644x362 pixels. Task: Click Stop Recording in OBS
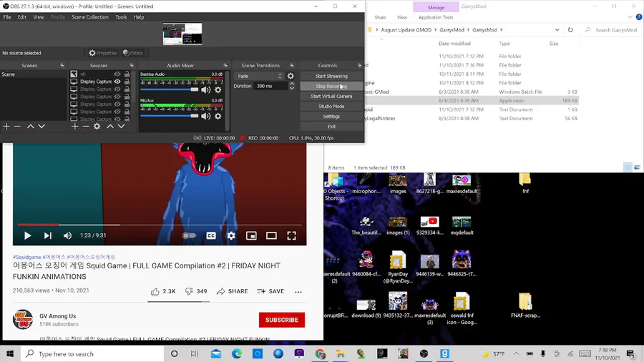[x=331, y=86]
